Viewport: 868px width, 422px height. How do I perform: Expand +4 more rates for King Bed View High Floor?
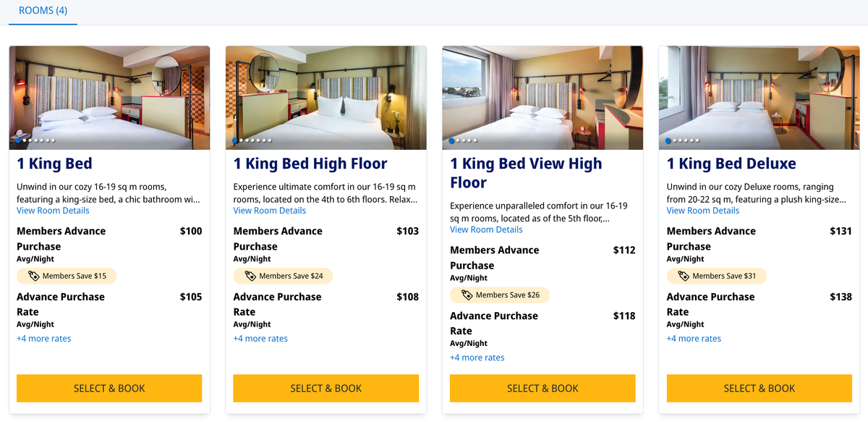477,357
